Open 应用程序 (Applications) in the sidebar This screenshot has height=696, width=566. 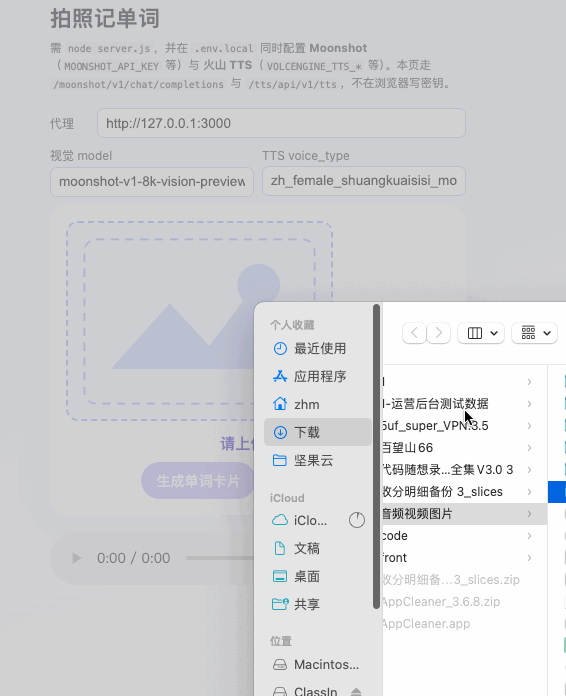click(x=318, y=376)
